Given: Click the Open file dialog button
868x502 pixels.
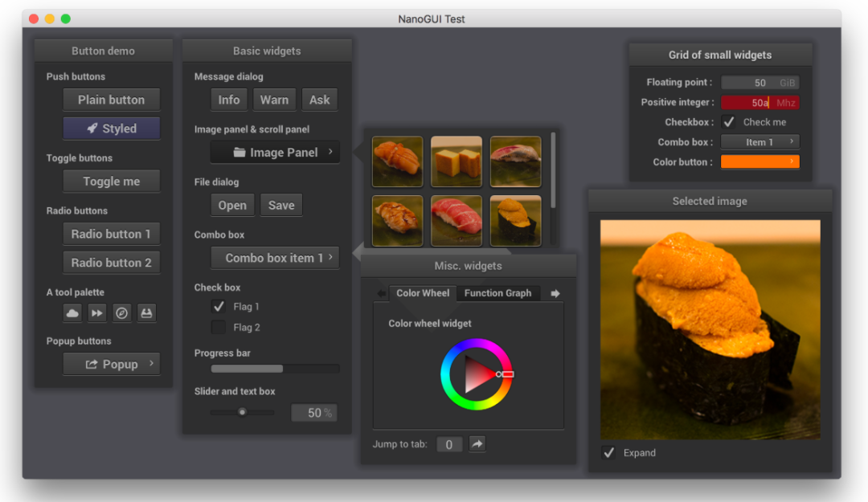Looking at the screenshot, I should 232,206.
